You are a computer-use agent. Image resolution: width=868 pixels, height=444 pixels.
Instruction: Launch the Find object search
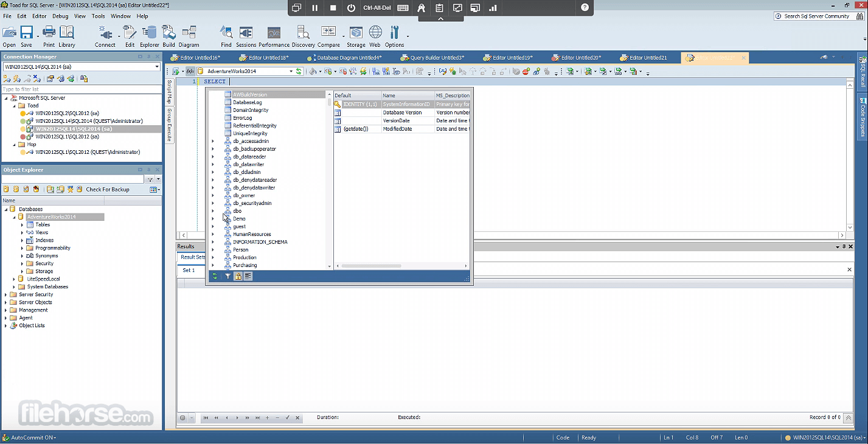tap(226, 36)
